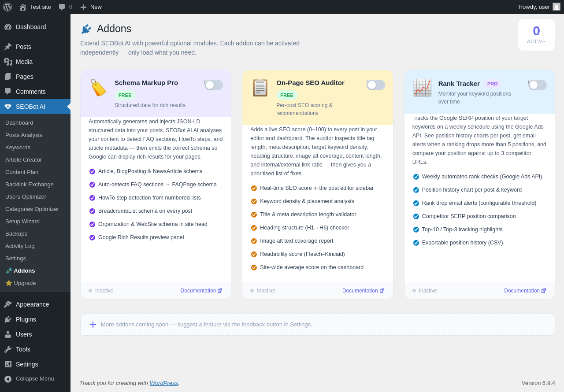Click the Schema Markup Pro tag icon
The width and height of the screenshot is (564, 392).
point(98,88)
